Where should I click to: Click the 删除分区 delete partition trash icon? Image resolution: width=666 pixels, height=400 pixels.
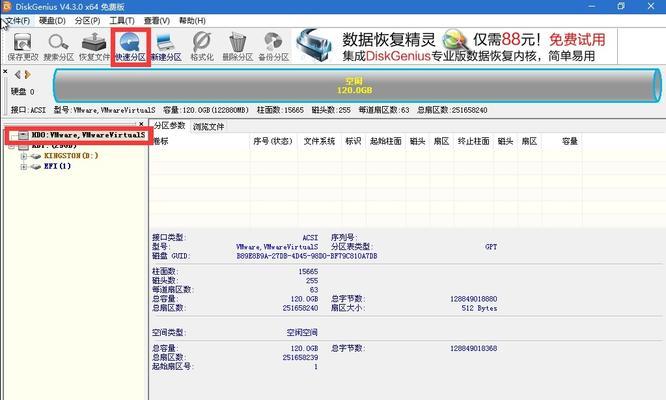(x=237, y=47)
